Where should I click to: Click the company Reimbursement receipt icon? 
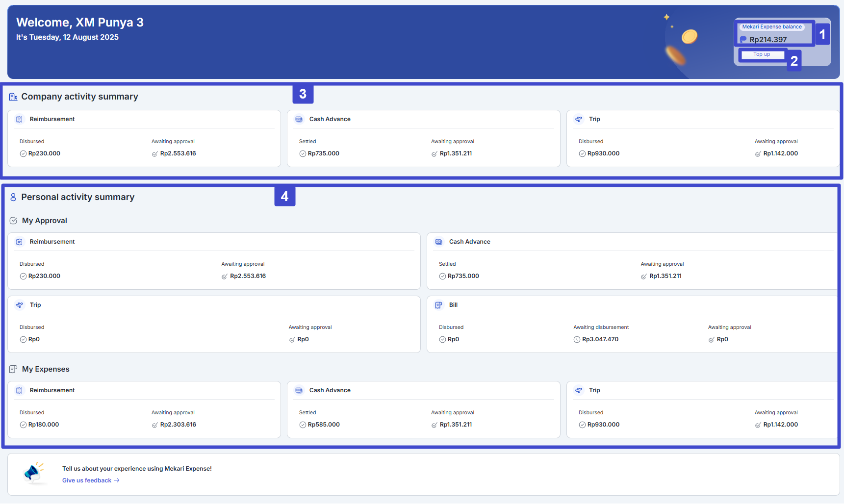coord(19,119)
